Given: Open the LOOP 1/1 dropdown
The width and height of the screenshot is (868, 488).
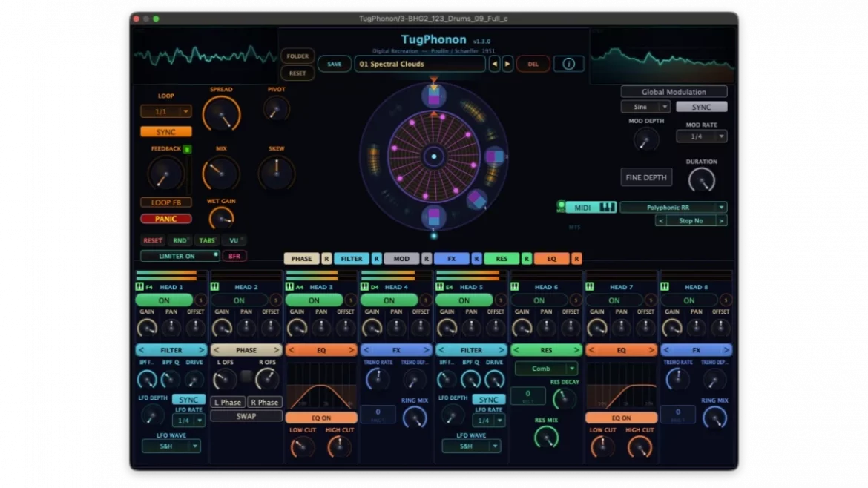Looking at the screenshot, I should click(165, 111).
